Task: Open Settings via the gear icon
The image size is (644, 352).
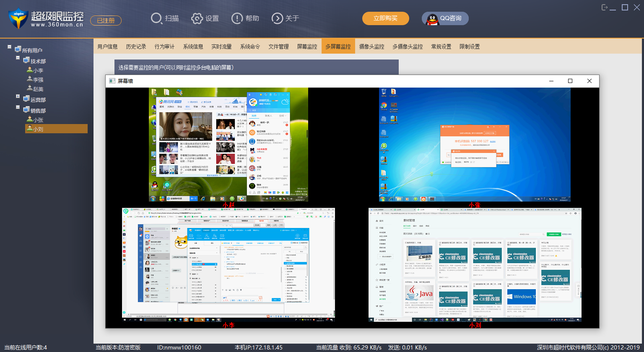Action: click(197, 18)
